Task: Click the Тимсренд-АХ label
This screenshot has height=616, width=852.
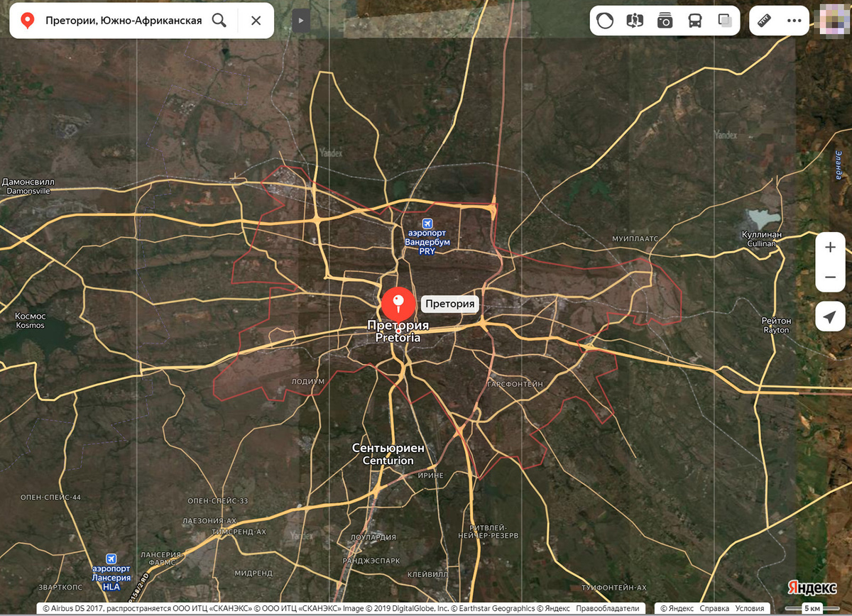Action: [239, 531]
